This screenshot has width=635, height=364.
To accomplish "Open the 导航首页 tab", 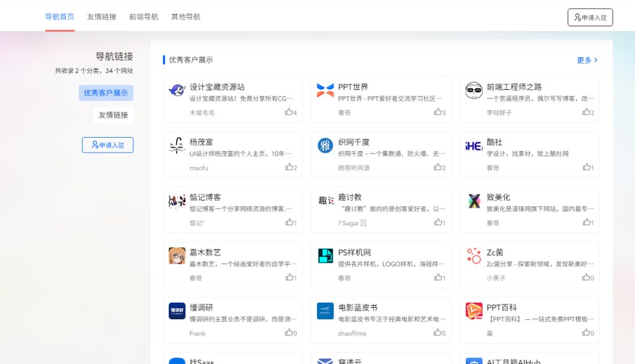I will coord(60,17).
